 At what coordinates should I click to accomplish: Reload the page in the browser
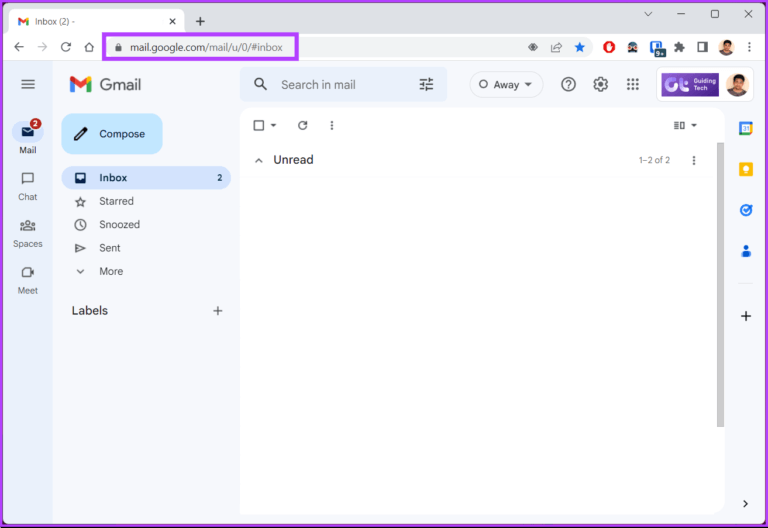66,47
